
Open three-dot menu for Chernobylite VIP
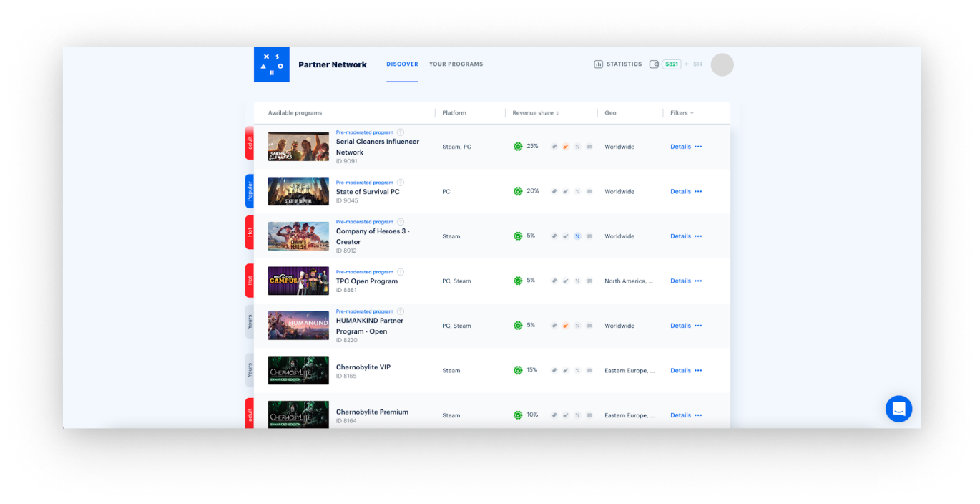(x=698, y=371)
